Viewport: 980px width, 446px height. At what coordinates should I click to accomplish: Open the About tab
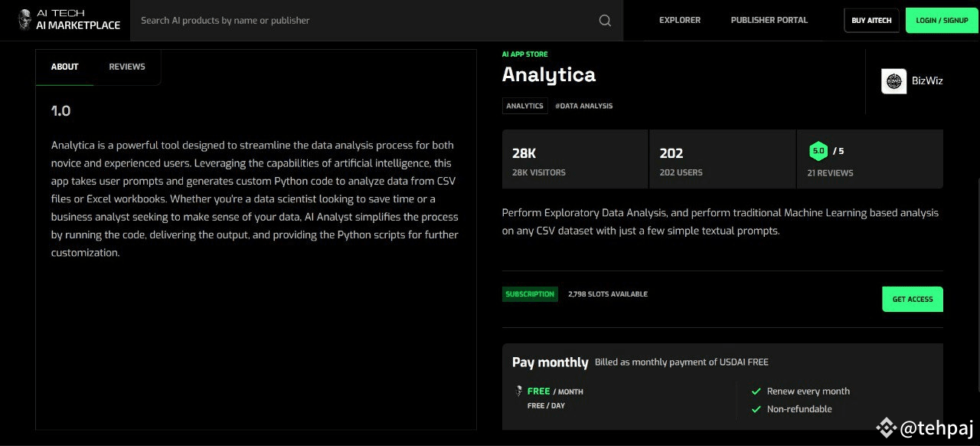pyautogui.click(x=65, y=67)
